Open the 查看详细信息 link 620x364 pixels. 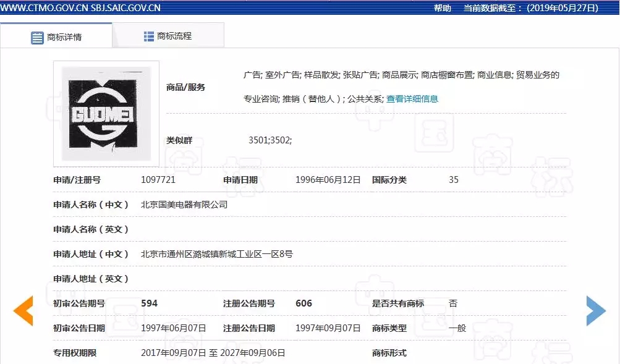click(x=412, y=99)
